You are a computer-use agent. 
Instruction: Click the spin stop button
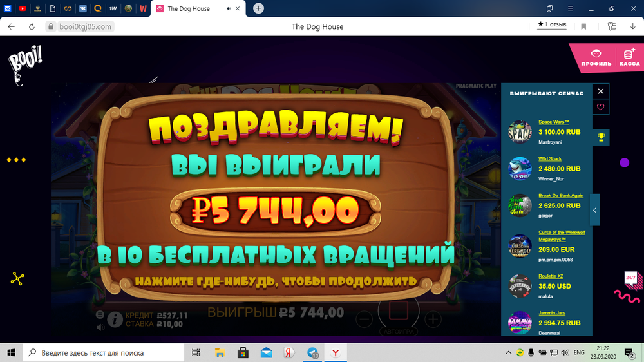point(399,310)
